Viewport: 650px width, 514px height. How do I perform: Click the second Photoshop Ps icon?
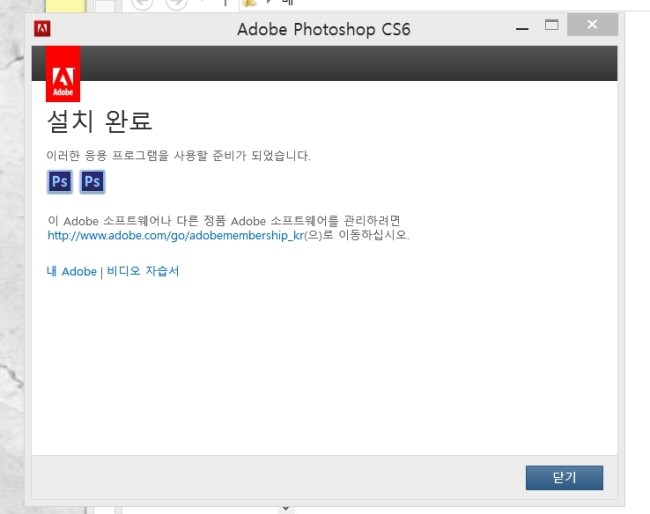pyautogui.click(x=92, y=182)
